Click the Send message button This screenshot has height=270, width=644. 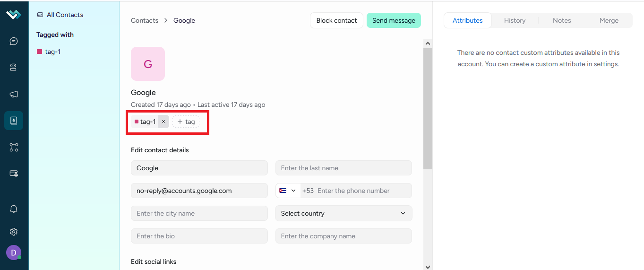coord(394,20)
